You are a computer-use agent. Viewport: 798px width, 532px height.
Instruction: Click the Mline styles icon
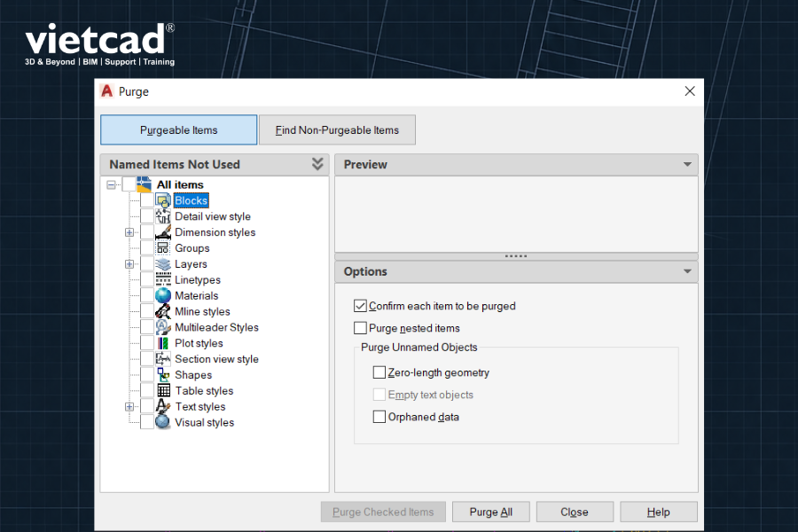[x=163, y=311]
